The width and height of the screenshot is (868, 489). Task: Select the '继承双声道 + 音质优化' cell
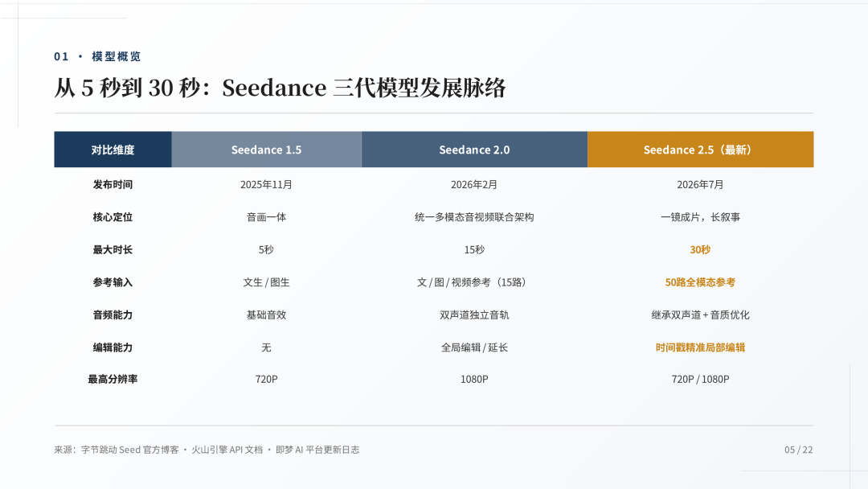(700, 315)
